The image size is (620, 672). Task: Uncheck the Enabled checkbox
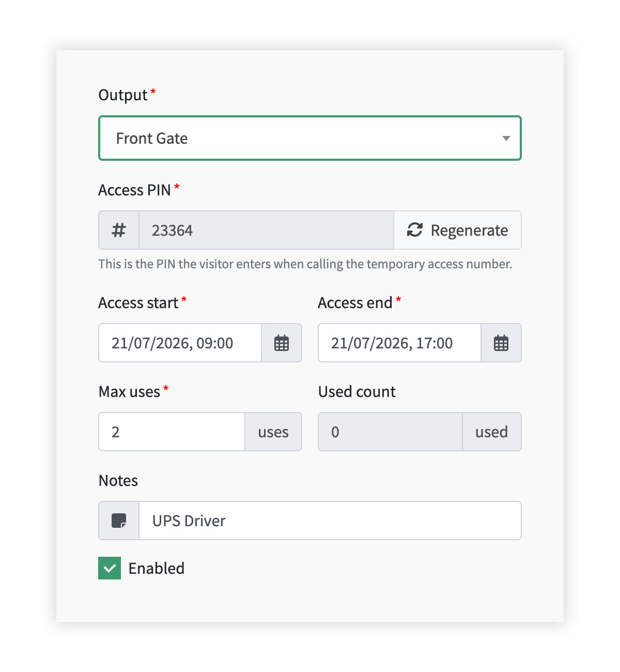click(110, 568)
